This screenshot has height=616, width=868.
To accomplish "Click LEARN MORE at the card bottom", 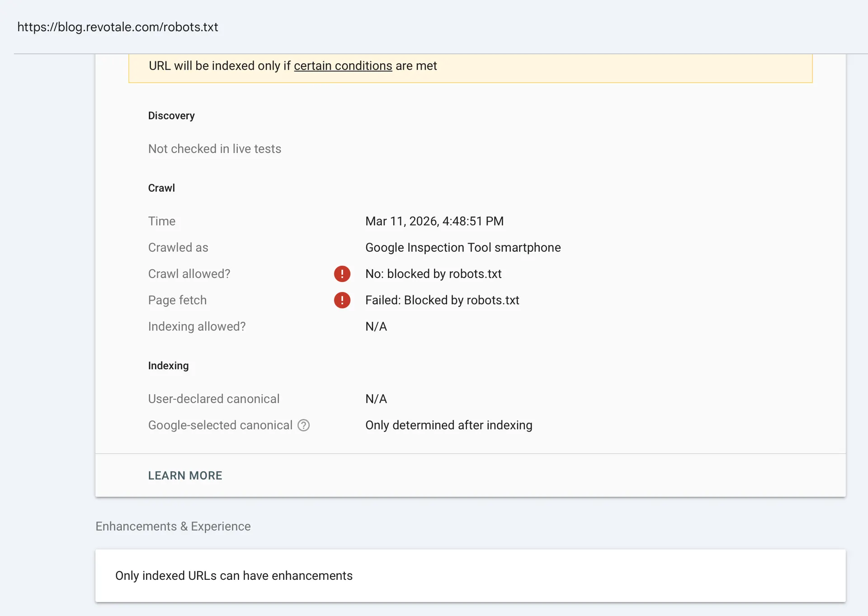I will point(185,475).
